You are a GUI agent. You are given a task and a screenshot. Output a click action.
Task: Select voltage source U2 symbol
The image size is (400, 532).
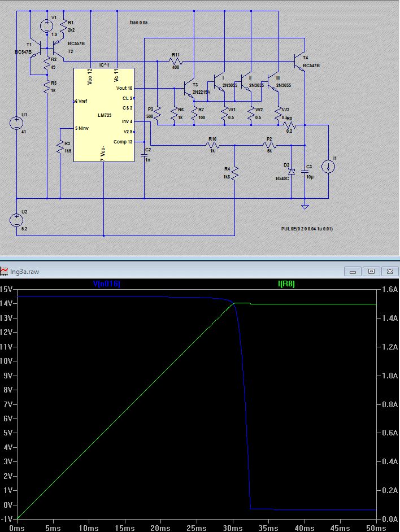click(16, 220)
